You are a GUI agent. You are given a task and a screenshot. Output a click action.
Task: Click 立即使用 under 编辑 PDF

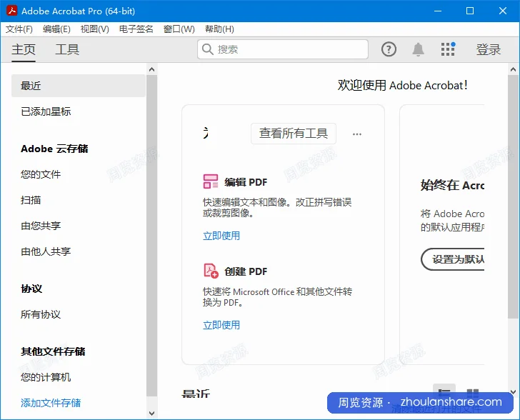coord(221,236)
